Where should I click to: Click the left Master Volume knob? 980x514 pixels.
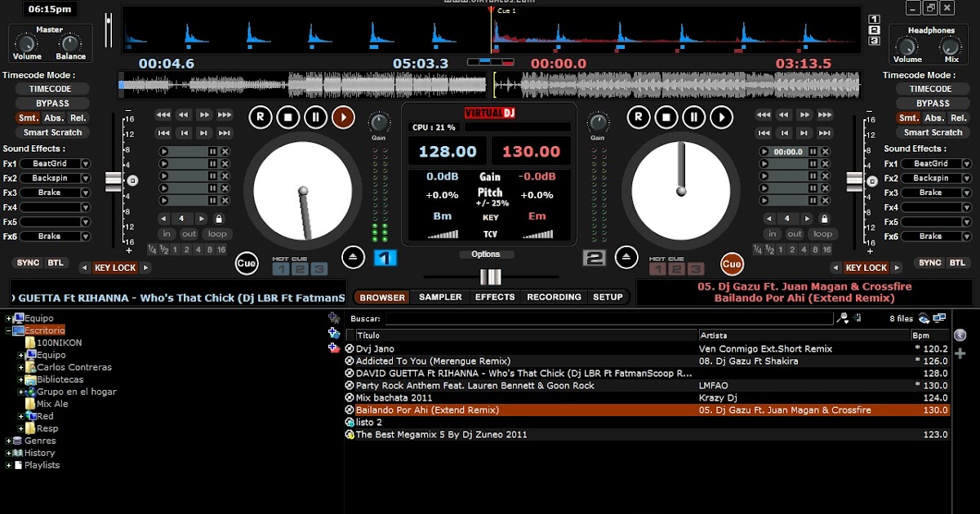click(x=27, y=44)
